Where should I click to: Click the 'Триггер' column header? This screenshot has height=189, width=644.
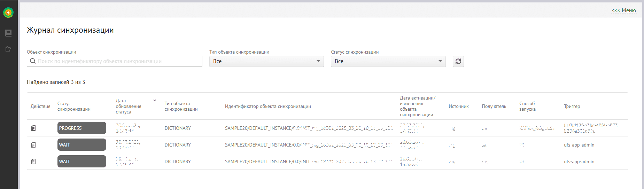point(572,107)
